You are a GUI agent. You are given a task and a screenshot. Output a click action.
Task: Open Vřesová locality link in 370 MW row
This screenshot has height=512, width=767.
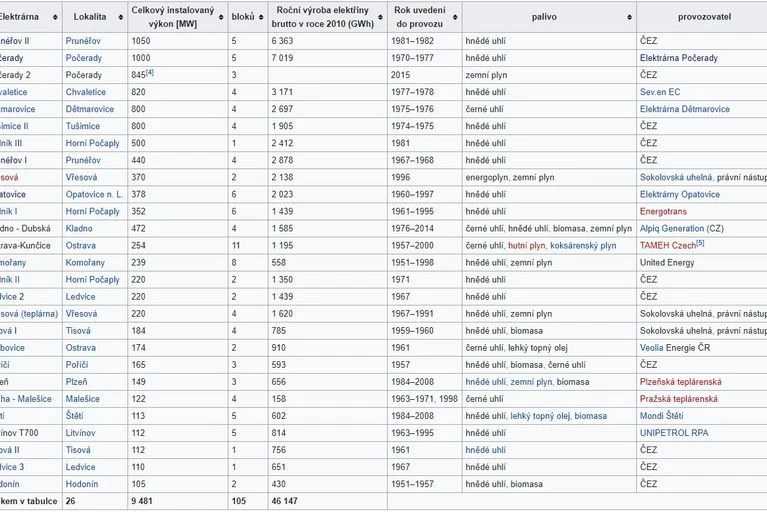coord(81,178)
